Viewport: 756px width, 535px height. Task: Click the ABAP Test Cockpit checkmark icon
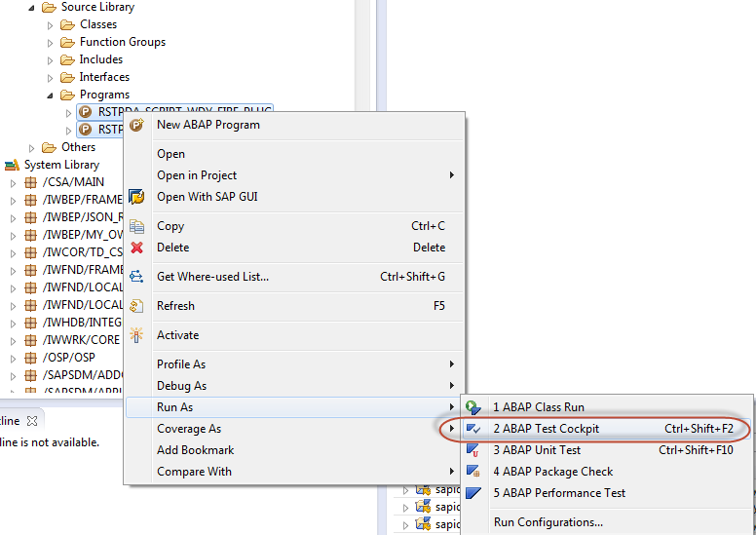point(473,429)
